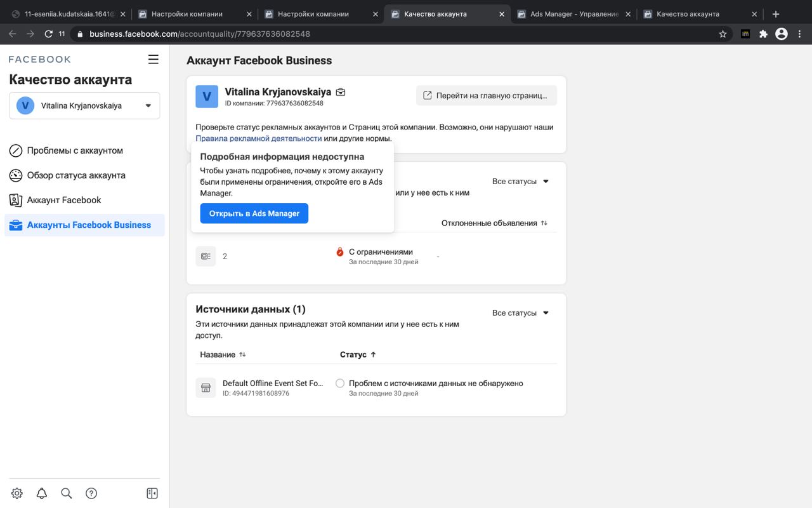Open the hamburger menu next to Facebook logo
812x508 pixels.
coord(153,59)
